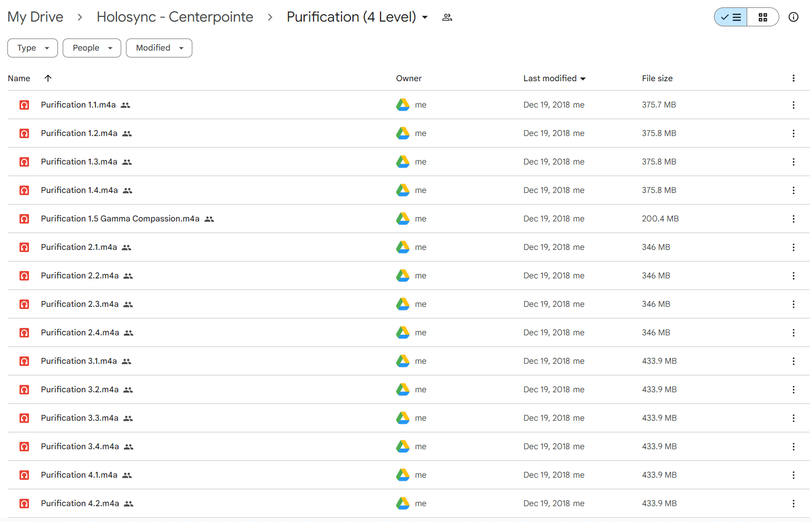812x522 pixels.
Task: Open More actions for Purification 2.1.m4a
Action: tap(793, 247)
